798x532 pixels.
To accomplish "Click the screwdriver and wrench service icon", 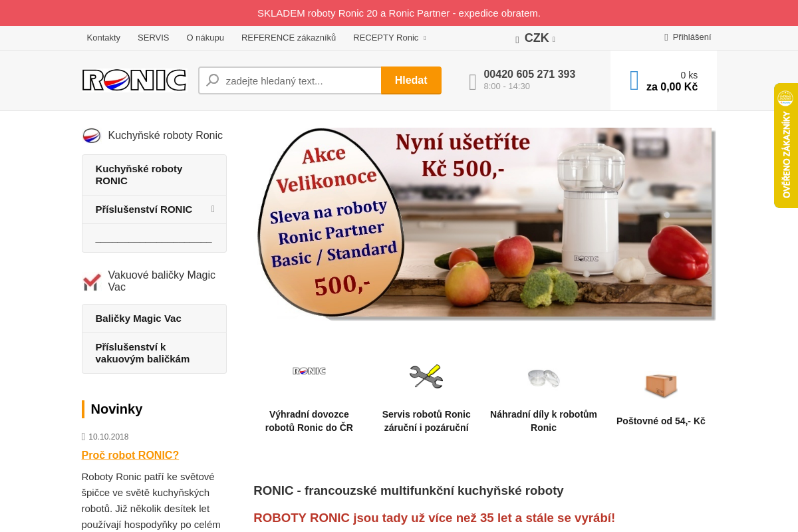I will point(426,376).
